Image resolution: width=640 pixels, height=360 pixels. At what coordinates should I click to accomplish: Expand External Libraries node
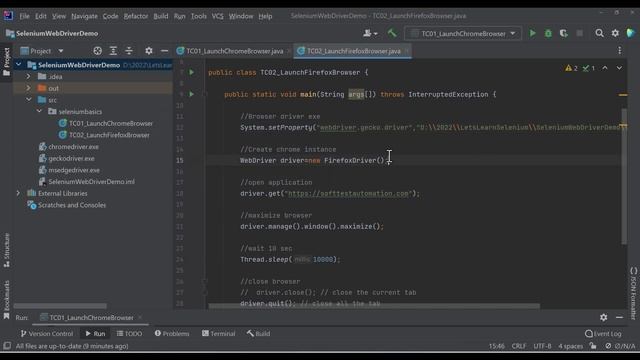tap(18, 193)
